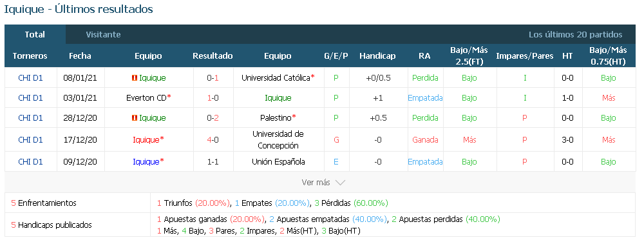This screenshot has height=242, width=644.
Task: Click the 0-2 result against Palestino
Action: 213,118
